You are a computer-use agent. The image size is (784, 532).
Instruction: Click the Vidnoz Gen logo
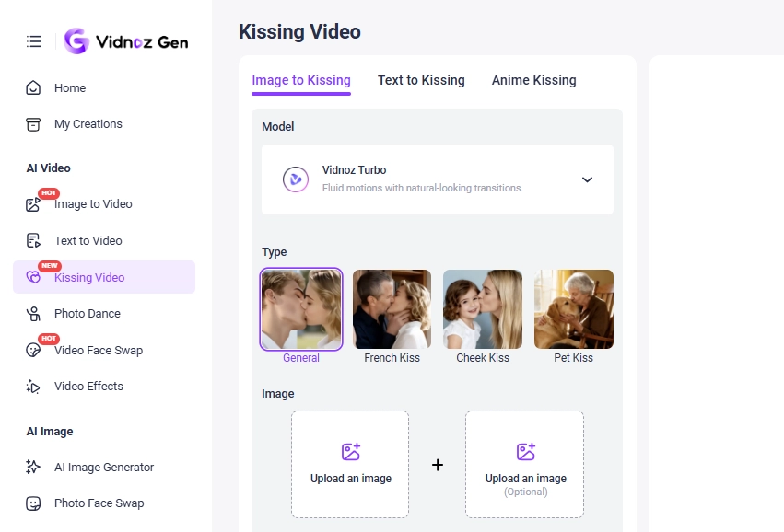(126, 40)
